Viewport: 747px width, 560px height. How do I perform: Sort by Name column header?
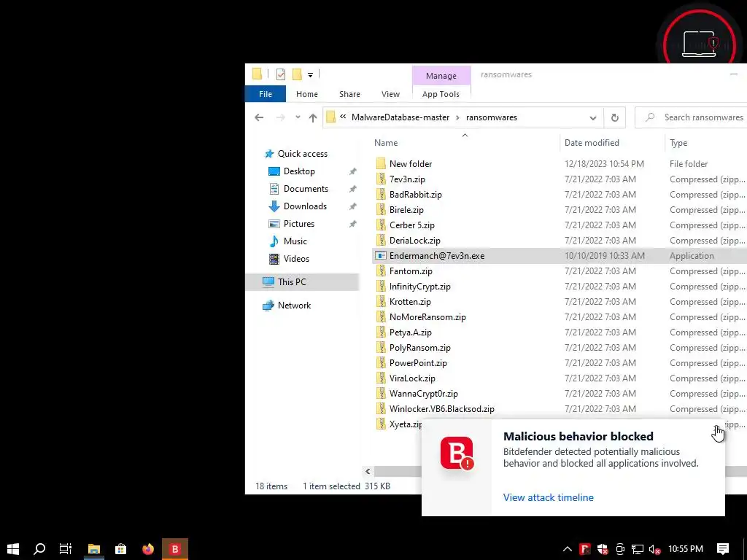386,143
